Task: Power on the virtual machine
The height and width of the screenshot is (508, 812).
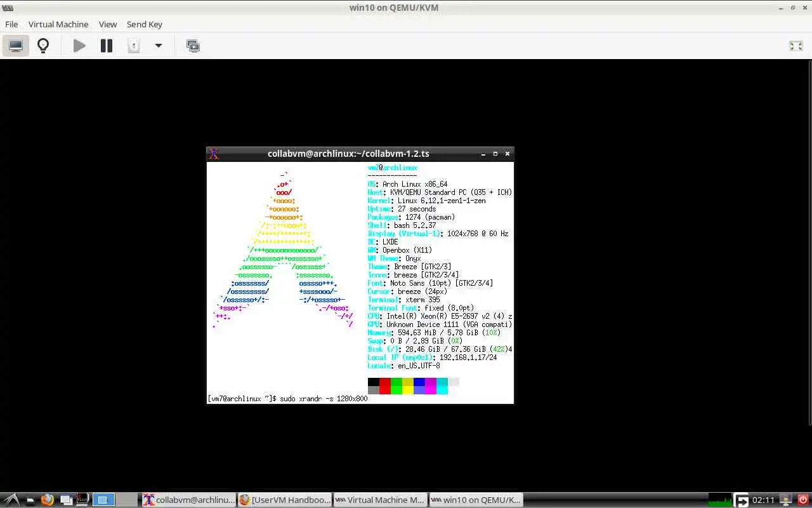Action: [79, 46]
